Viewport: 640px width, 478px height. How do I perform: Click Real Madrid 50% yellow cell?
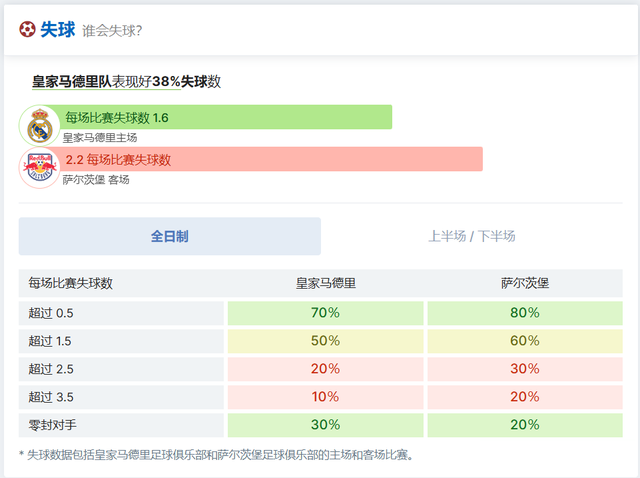tap(326, 341)
